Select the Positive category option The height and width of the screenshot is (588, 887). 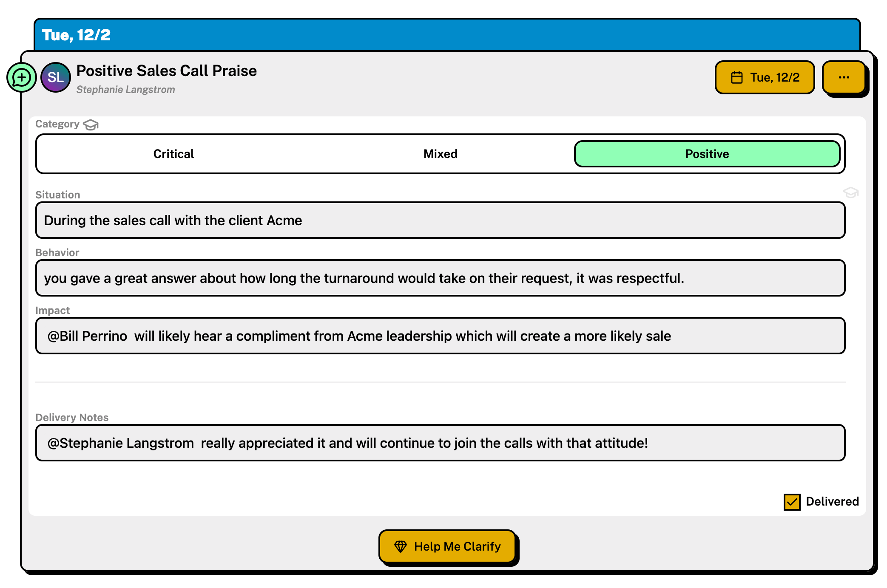click(x=707, y=154)
